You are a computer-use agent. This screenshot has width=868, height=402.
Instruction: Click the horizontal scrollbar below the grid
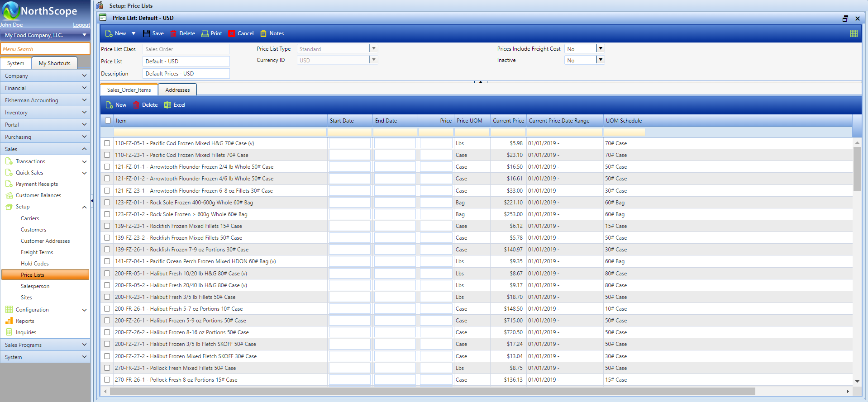(432, 391)
